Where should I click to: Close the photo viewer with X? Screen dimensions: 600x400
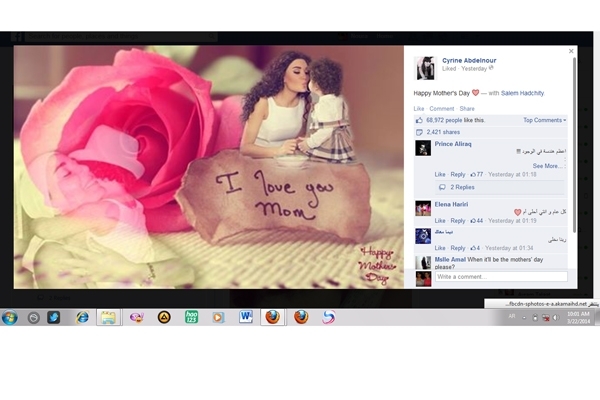(571, 51)
